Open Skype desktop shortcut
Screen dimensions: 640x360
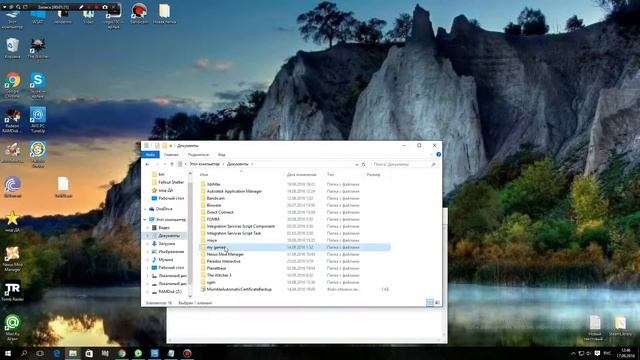[38, 85]
